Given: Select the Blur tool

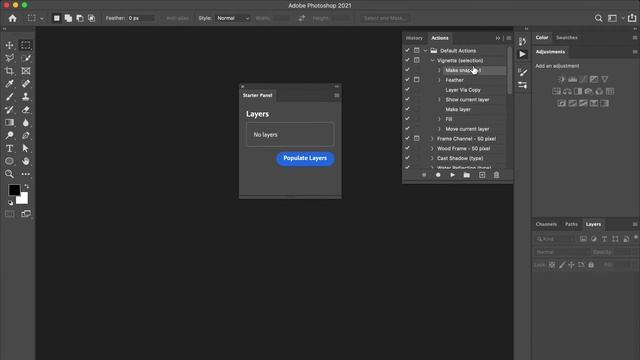Looking at the screenshot, I should point(26,122).
